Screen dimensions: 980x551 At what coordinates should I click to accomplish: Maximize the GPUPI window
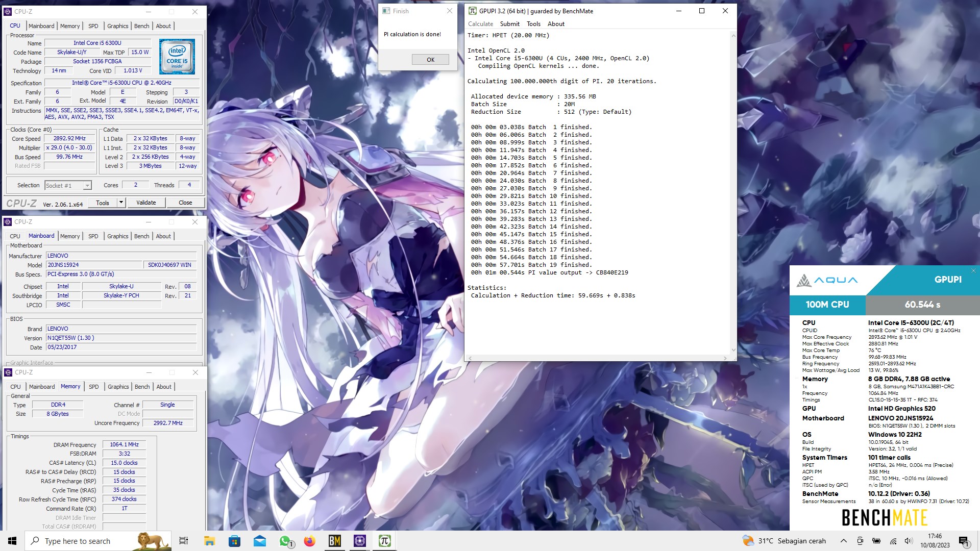(x=702, y=11)
